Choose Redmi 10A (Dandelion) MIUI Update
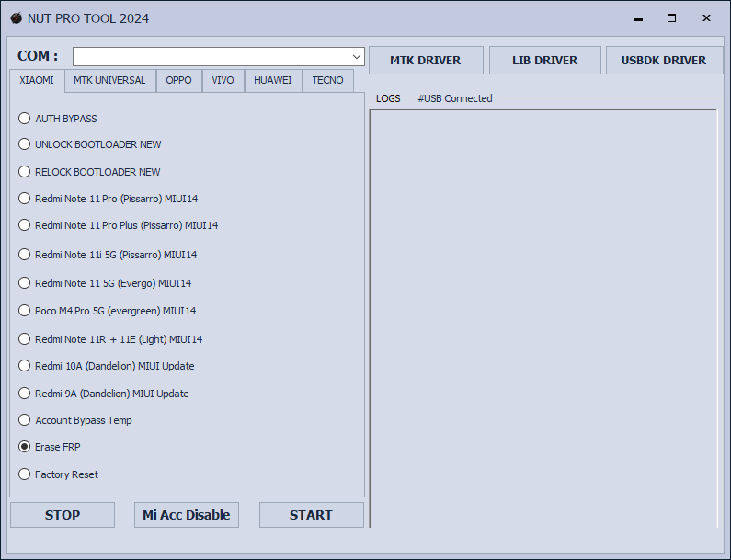Image resolution: width=731 pixels, height=560 pixels. click(x=107, y=366)
